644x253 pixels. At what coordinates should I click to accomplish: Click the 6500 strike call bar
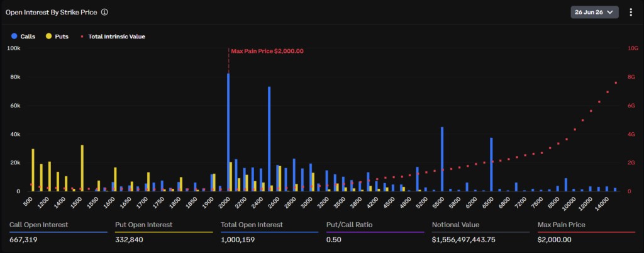[491, 165]
